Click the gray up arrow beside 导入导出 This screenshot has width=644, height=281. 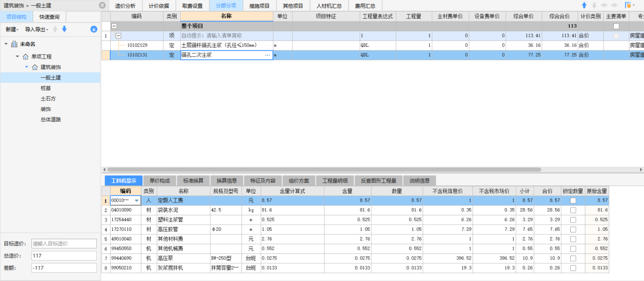[x=55, y=29]
